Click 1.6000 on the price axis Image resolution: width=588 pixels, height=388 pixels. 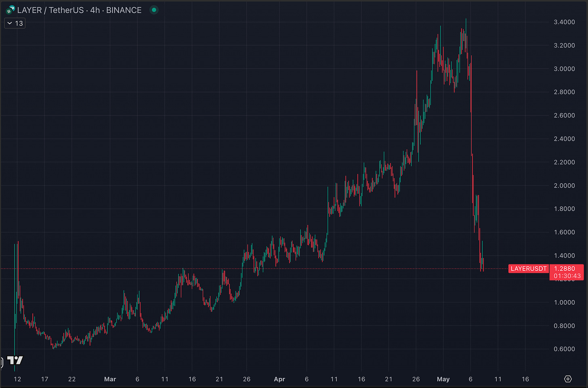[564, 233]
